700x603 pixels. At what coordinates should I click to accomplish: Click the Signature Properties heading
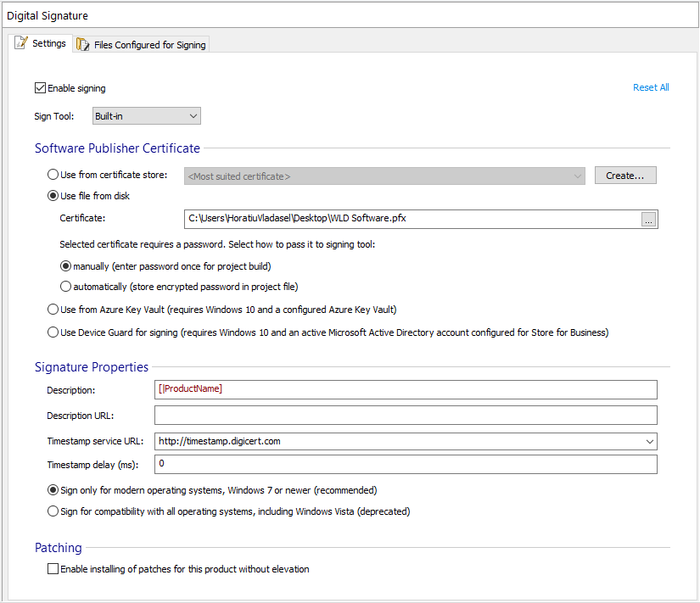click(x=92, y=367)
